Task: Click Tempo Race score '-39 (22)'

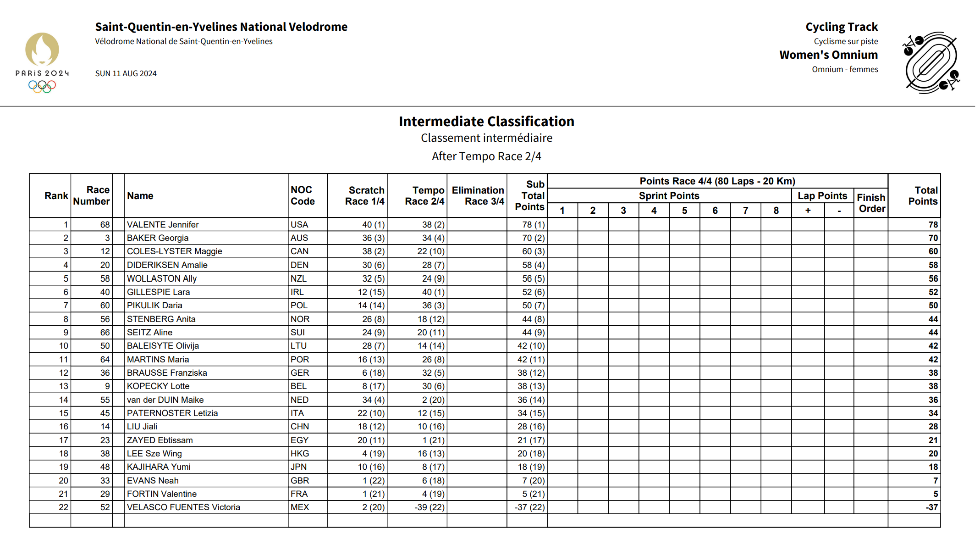Action: pos(429,507)
